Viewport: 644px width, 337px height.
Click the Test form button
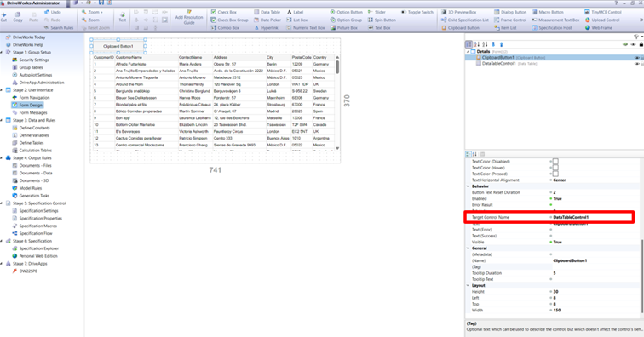click(123, 17)
